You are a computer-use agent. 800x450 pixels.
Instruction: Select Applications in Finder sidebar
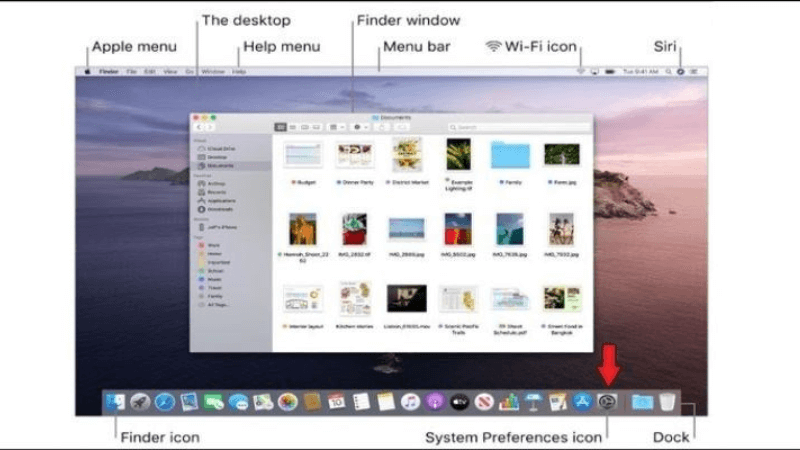coord(221,200)
